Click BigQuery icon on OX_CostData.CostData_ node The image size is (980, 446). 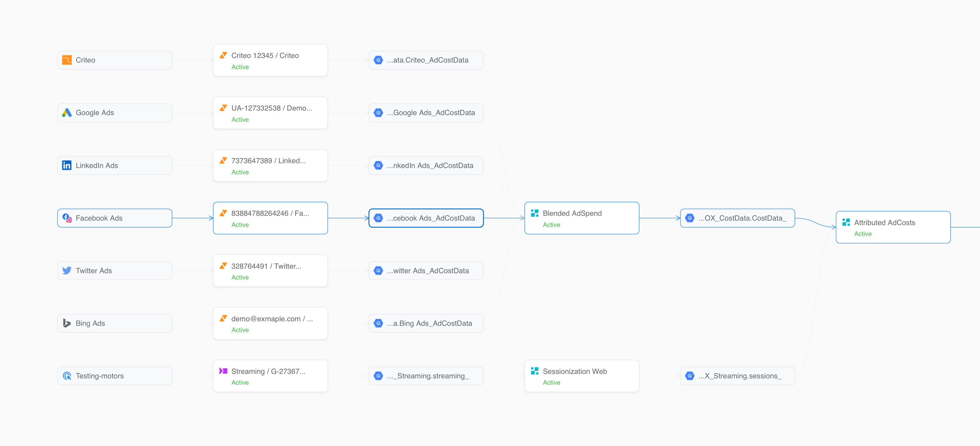(x=690, y=218)
